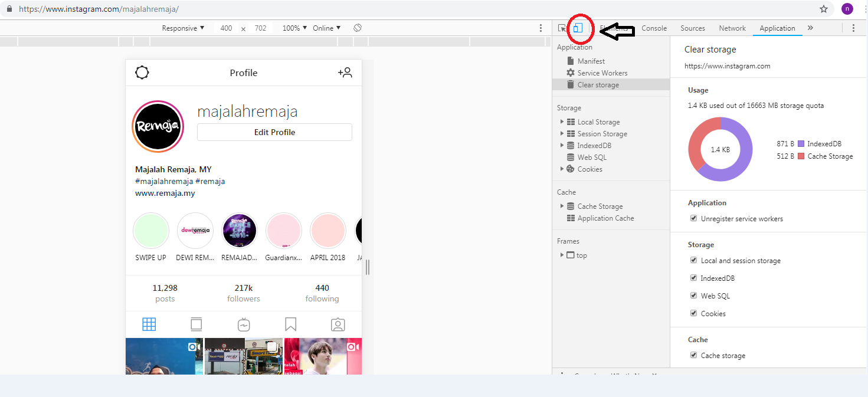Viewport: 868px width, 397px height.
Task: Open the Responsive device dropdown
Action: [183, 28]
